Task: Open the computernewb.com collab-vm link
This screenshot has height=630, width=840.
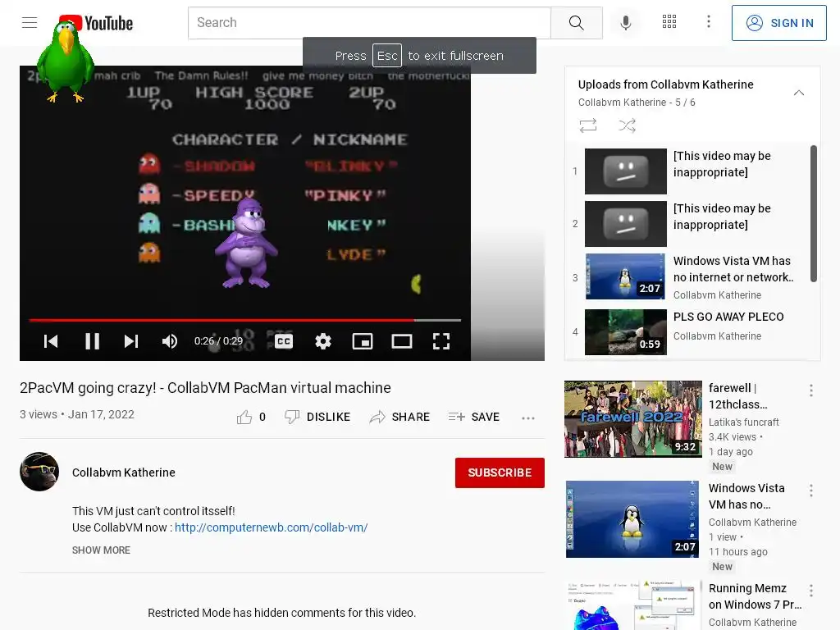Action: pos(271,527)
